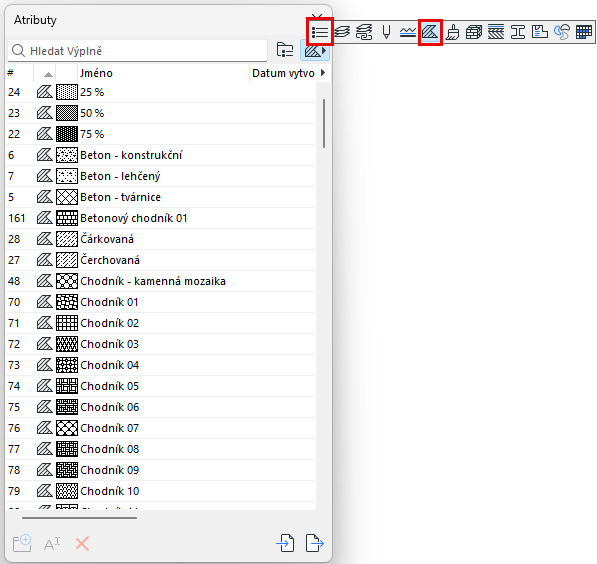Image resolution: width=597 pixels, height=564 pixels.
Task: Select the Chodník 09 fill
Action: (x=160, y=470)
